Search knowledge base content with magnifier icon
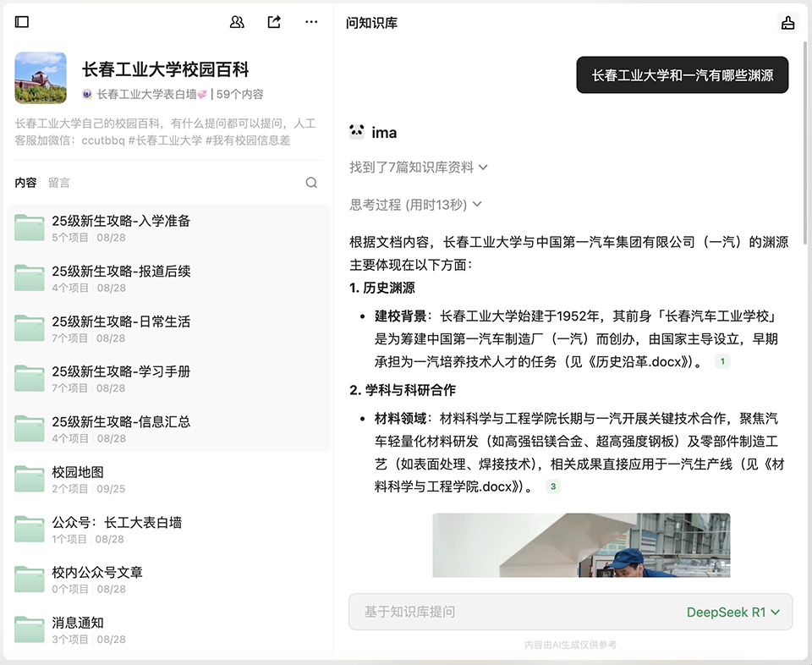812x665 pixels. [x=311, y=183]
